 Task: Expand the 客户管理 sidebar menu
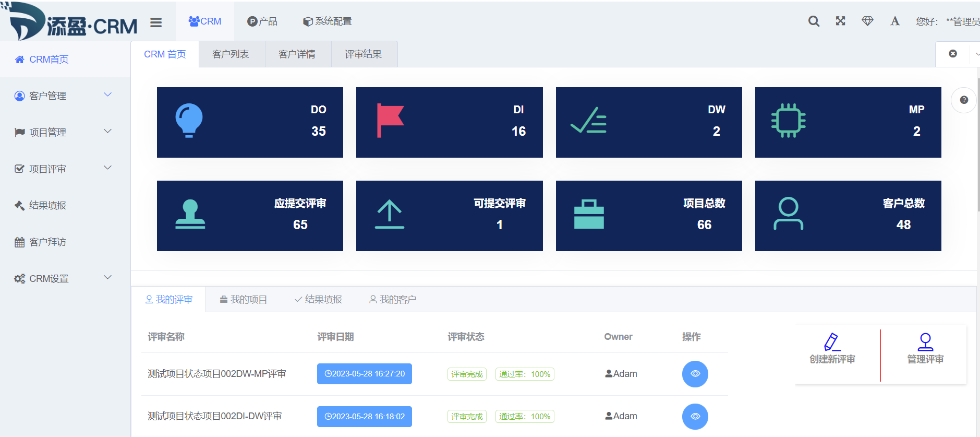65,96
